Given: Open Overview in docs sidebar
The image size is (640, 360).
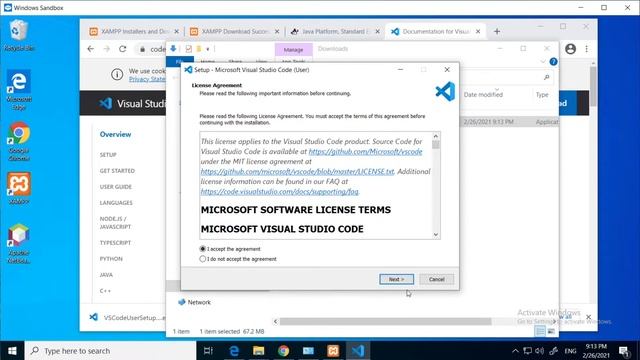Looking at the screenshot, I should tap(116, 134).
